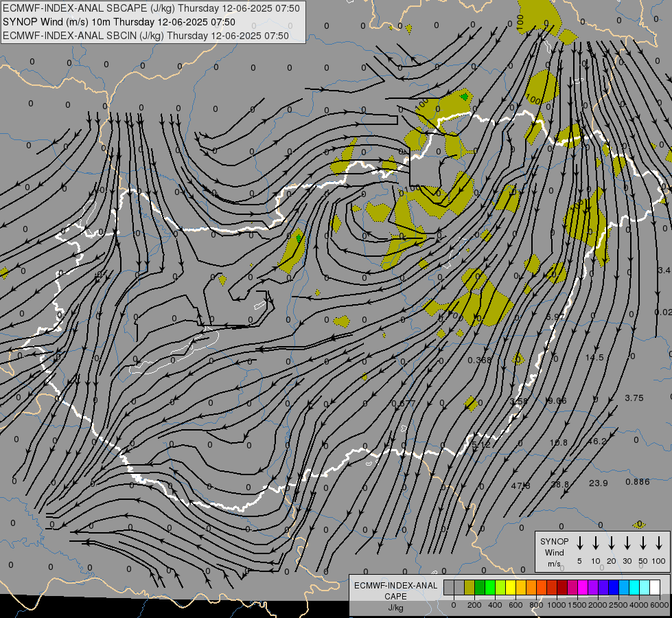Select the dark green CAPE legend swatch
672x618 pixels.
(x=480, y=587)
